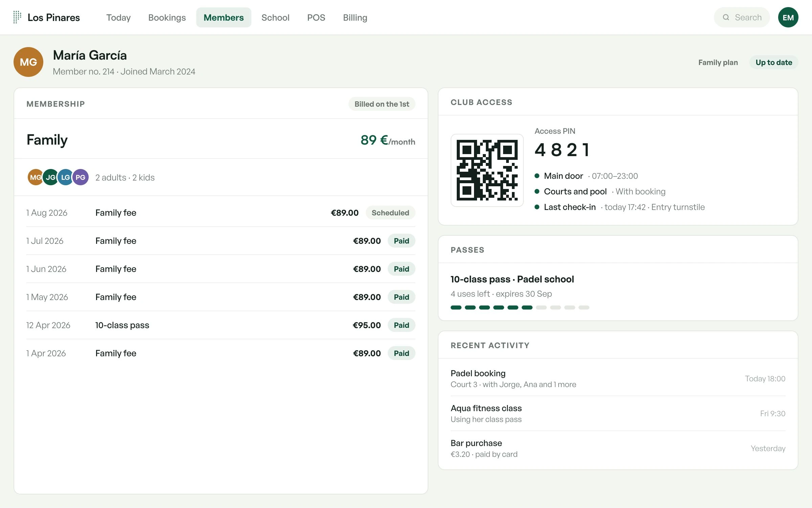812x508 pixels.
Task: Click the Paid badge for 1 Jul 2026
Action: click(401, 241)
